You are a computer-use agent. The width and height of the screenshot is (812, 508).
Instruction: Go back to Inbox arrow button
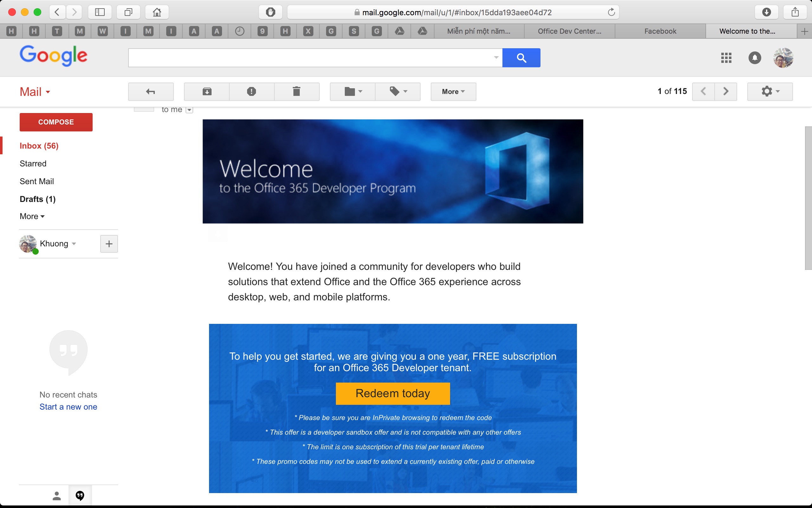click(151, 91)
